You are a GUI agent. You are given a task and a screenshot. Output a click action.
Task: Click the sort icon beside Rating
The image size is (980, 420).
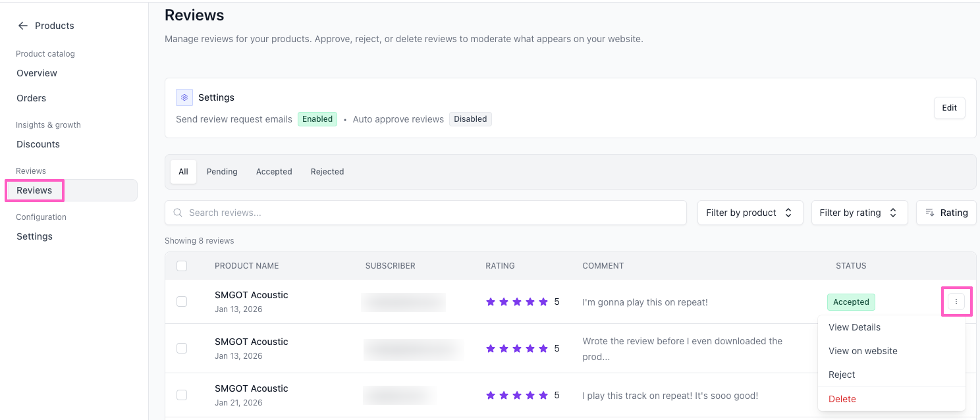tap(930, 213)
